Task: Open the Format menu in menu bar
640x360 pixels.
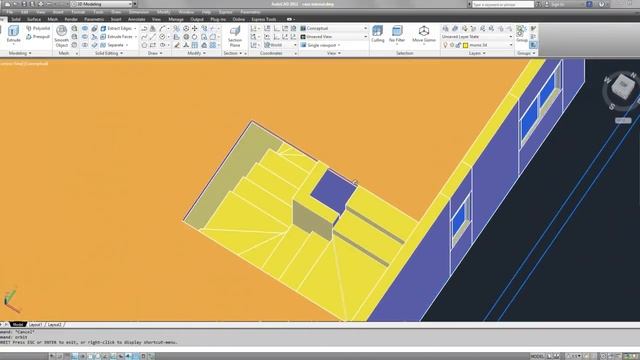Action: point(78,12)
